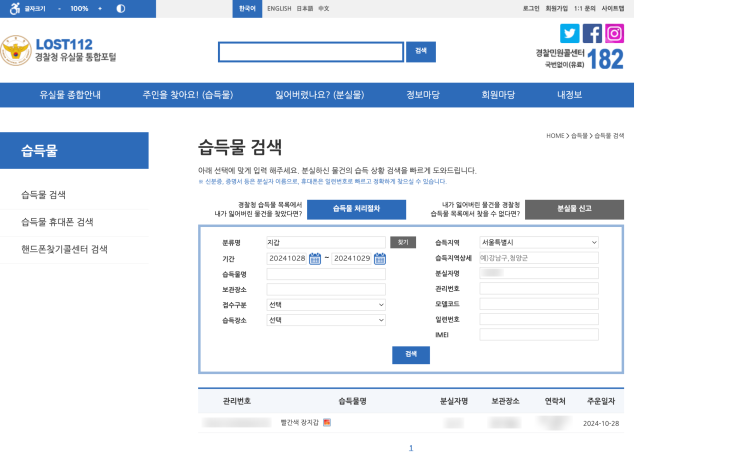Open 주인을 찾아요! (습득물) menu
743x473 pixels.
pyautogui.click(x=188, y=95)
